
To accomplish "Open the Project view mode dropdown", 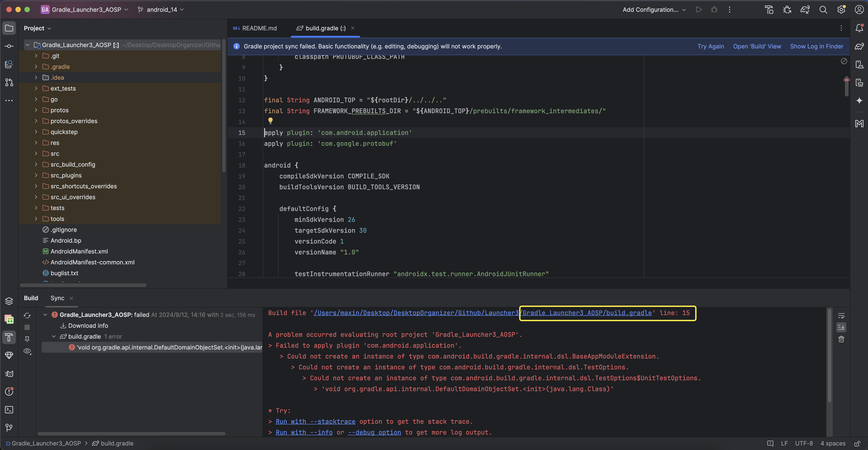I will (37, 28).
